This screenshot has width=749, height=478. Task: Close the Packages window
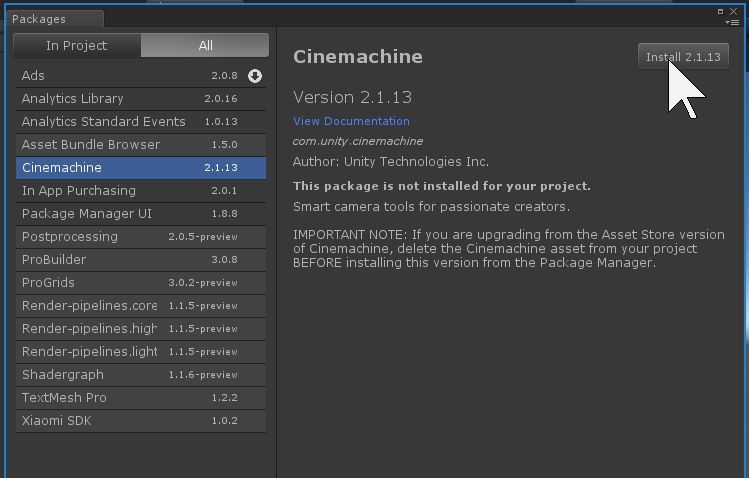tap(734, 11)
